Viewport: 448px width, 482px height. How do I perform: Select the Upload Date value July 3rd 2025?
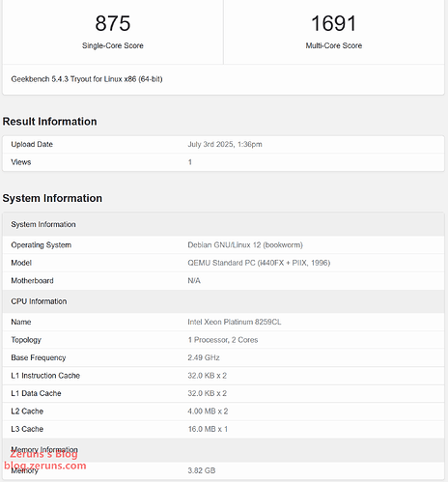225,144
